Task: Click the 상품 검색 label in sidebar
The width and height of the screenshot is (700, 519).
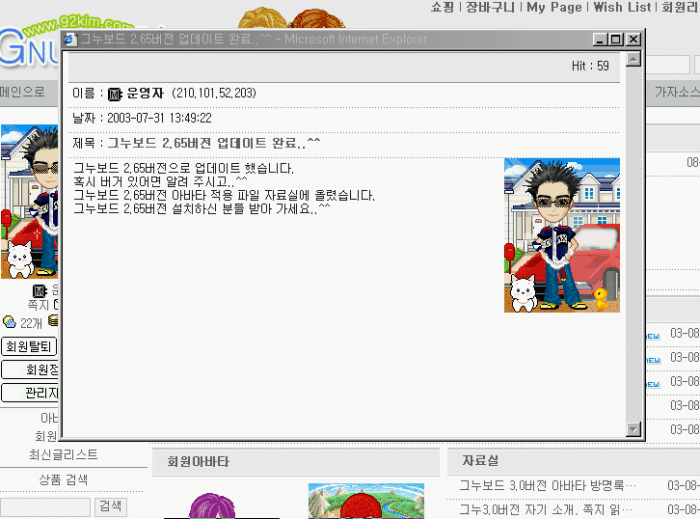Action: click(x=63, y=480)
